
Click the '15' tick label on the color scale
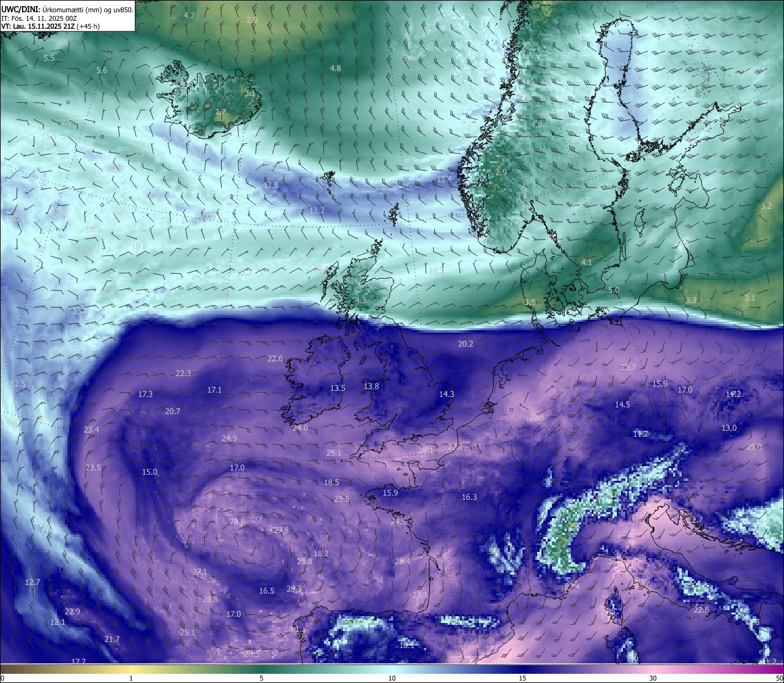click(522, 678)
